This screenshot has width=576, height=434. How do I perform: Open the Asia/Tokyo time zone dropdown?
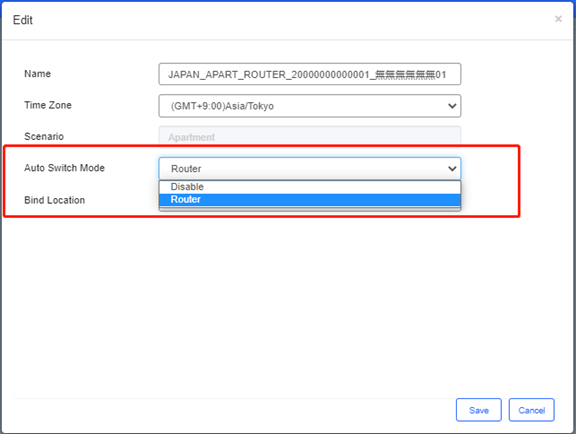(310, 106)
